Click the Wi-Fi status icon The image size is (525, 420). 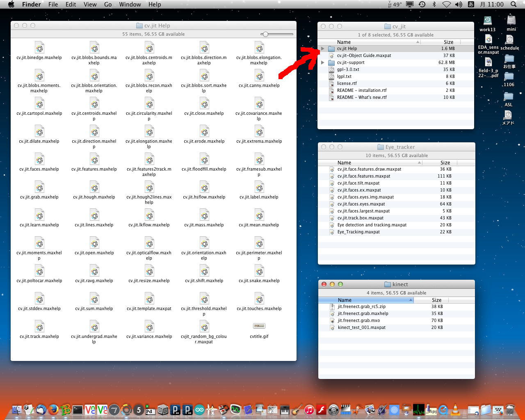447,5
